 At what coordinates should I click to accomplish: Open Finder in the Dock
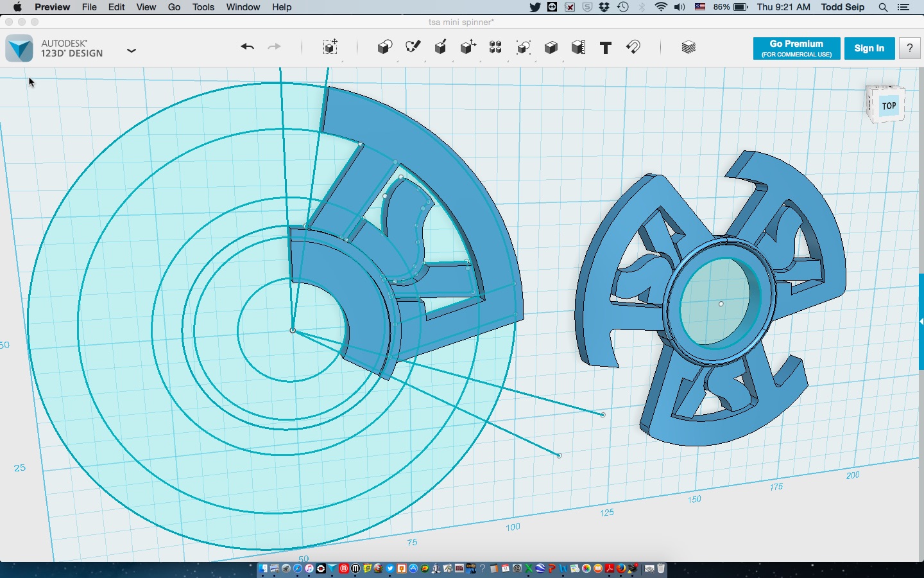pos(264,568)
